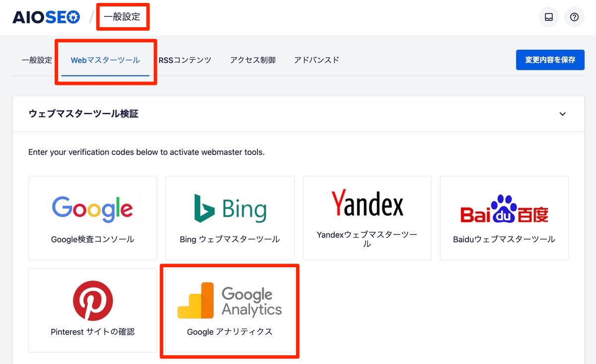Image resolution: width=596 pixels, height=364 pixels.
Task: Select the Google Analytics logo icon
Action: (x=230, y=301)
